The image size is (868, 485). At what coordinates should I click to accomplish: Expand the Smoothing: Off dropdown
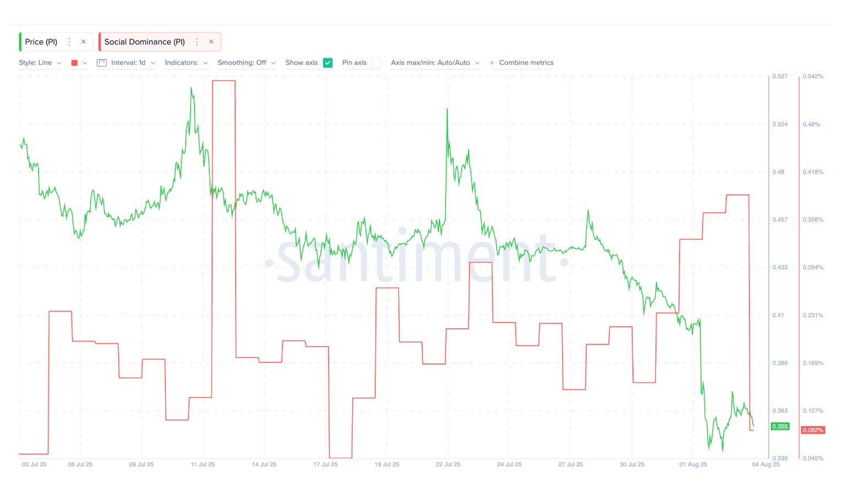click(x=247, y=63)
